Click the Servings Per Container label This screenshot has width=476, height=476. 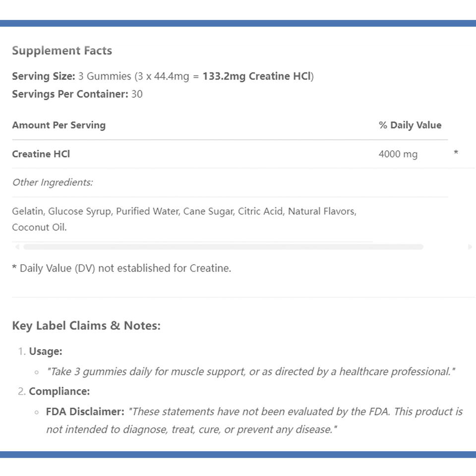pyautogui.click(x=70, y=94)
